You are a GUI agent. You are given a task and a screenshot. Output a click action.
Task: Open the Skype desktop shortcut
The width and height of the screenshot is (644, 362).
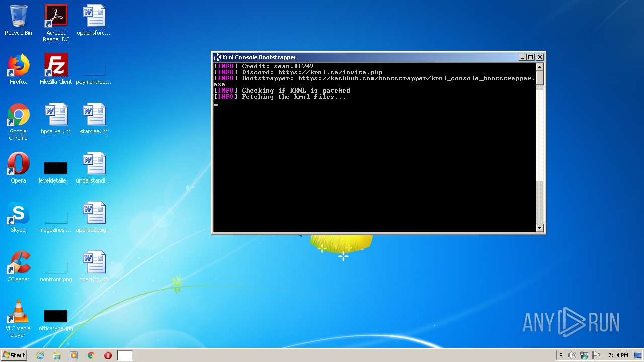(18, 218)
